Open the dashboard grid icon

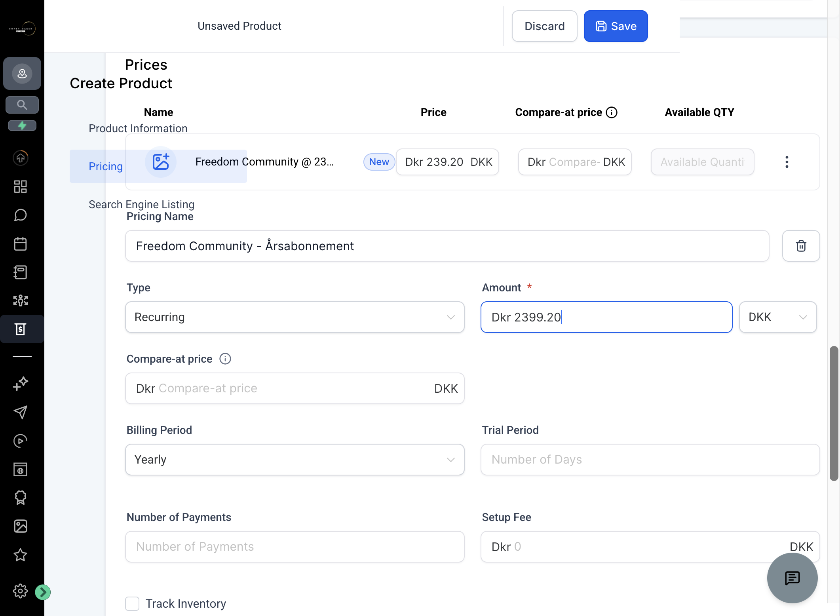click(x=21, y=186)
